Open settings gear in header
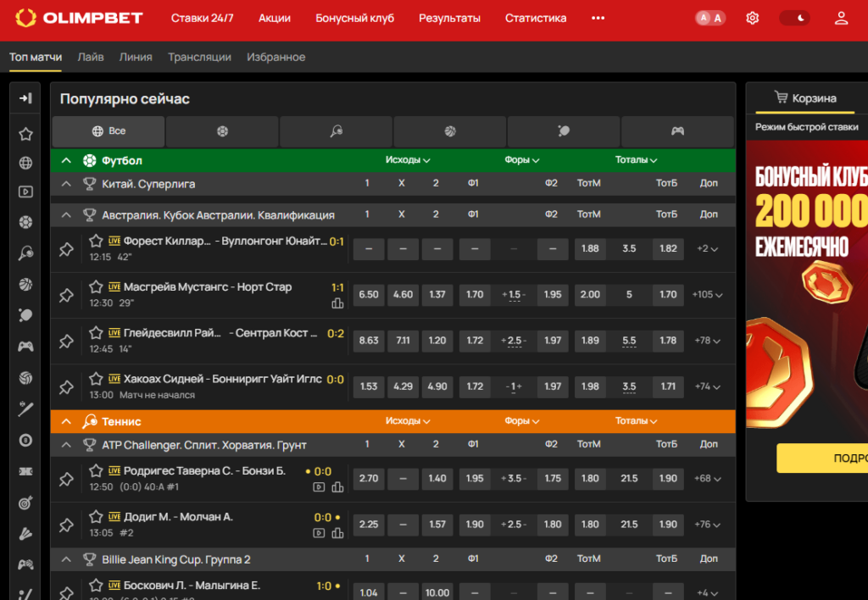Viewport: 868px width, 600px height. pos(752,19)
